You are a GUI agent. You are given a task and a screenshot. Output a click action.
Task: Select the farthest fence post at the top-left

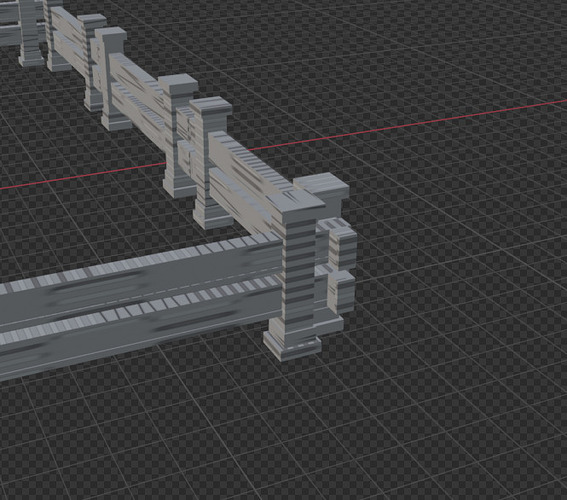tap(32, 34)
